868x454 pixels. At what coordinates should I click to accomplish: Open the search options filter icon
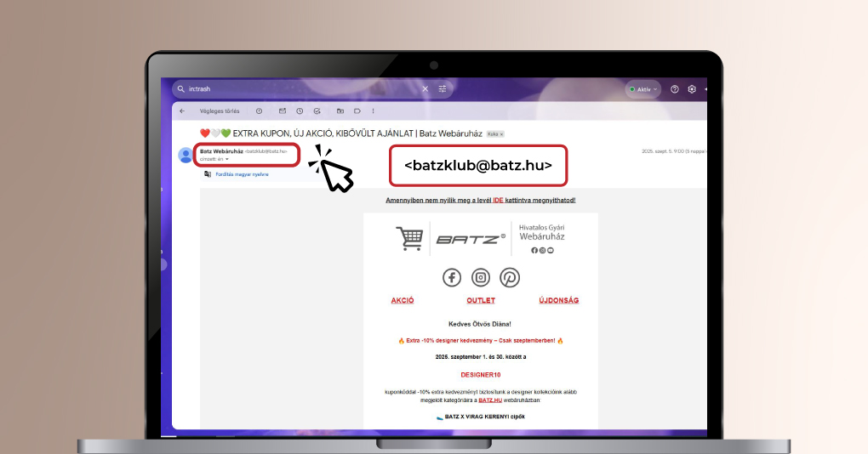click(443, 89)
